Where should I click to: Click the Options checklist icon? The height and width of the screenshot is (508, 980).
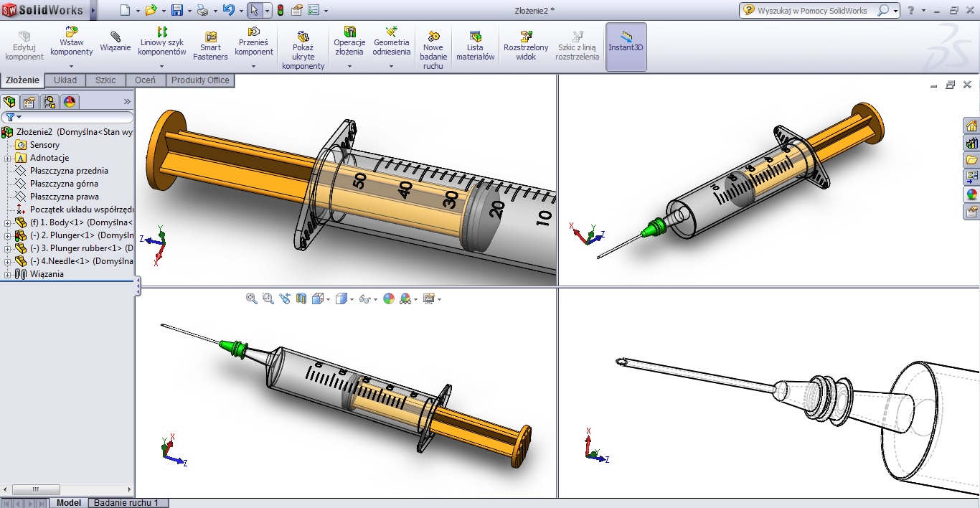313,10
